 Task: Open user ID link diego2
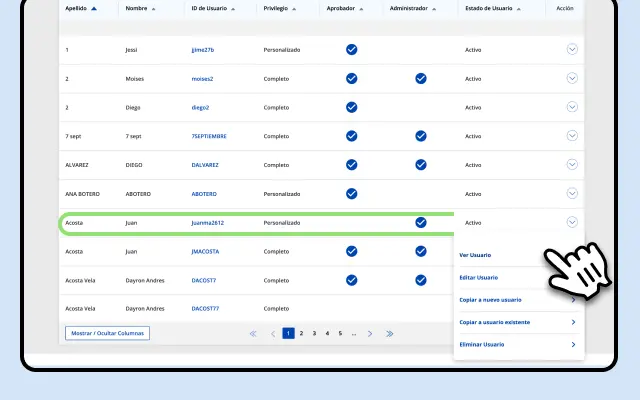tap(200, 108)
